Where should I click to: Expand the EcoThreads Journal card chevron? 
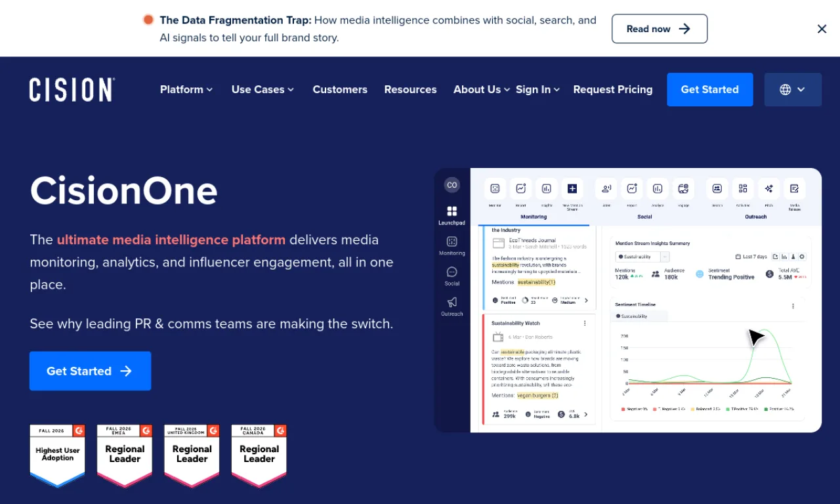[586, 301]
